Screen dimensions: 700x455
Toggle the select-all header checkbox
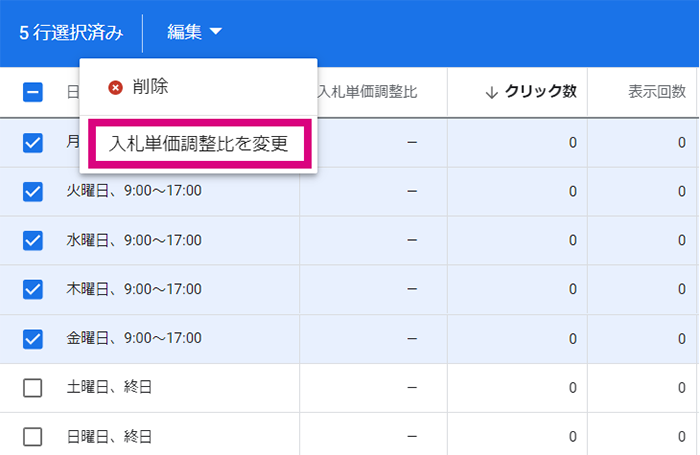(x=33, y=92)
